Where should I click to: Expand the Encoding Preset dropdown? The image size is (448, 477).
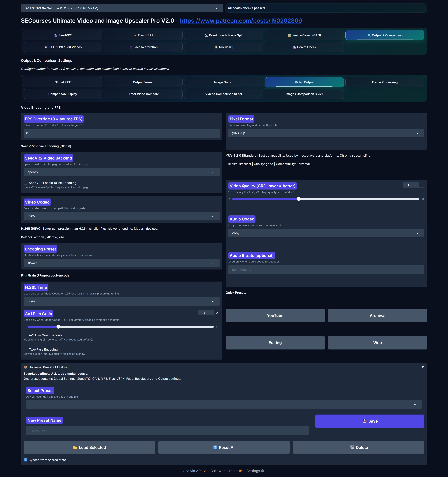coord(121,263)
